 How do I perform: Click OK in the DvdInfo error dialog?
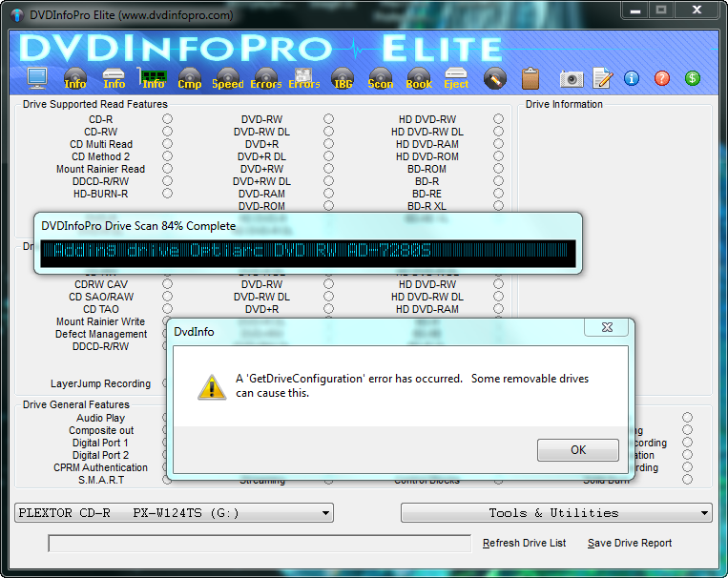pos(578,450)
